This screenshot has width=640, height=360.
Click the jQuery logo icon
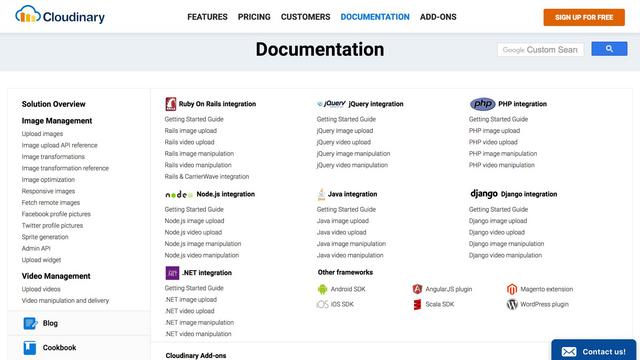coord(331,104)
